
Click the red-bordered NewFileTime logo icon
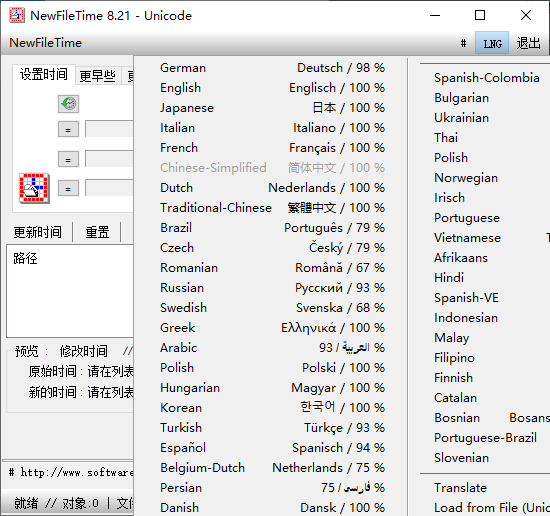(x=34, y=188)
